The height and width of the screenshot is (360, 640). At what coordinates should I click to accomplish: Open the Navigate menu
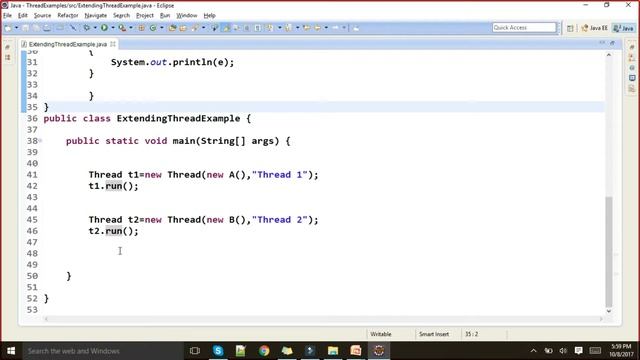[96, 16]
